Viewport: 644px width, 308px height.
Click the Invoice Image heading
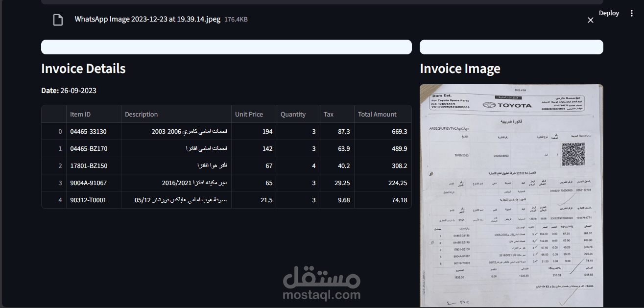[x=460, y=69]
